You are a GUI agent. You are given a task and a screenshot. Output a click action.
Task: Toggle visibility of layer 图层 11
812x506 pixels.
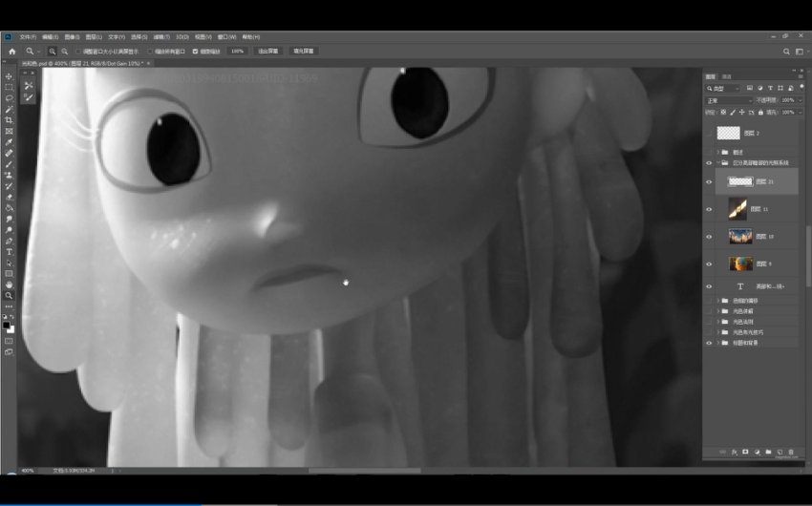tap(709, 209)
